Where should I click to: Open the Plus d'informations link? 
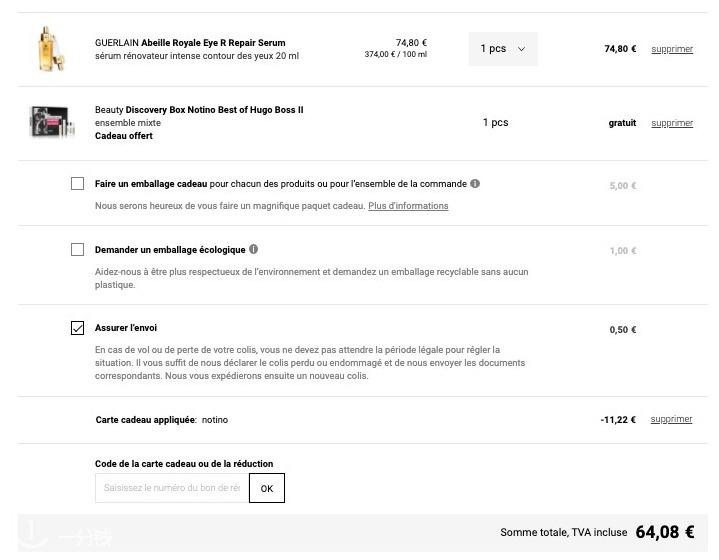point(408,206)
